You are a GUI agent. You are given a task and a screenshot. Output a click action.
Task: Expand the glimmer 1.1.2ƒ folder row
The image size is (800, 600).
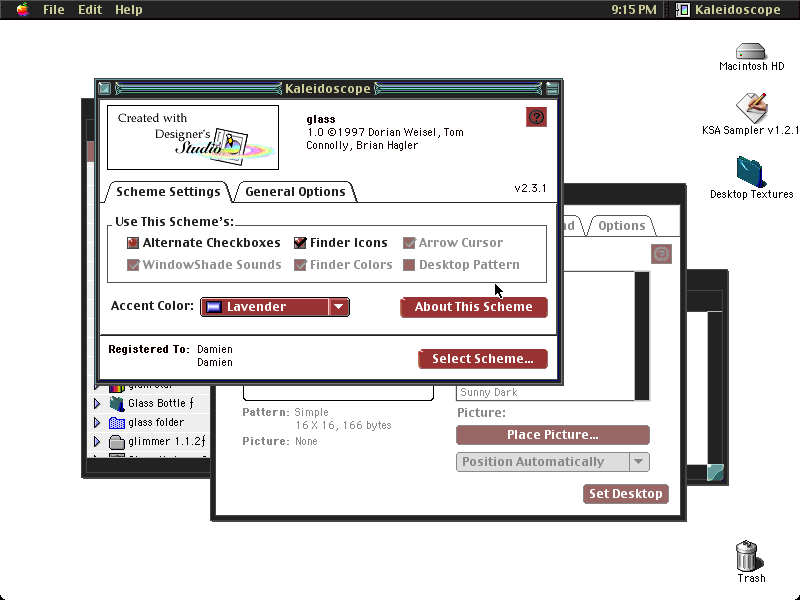97,442
